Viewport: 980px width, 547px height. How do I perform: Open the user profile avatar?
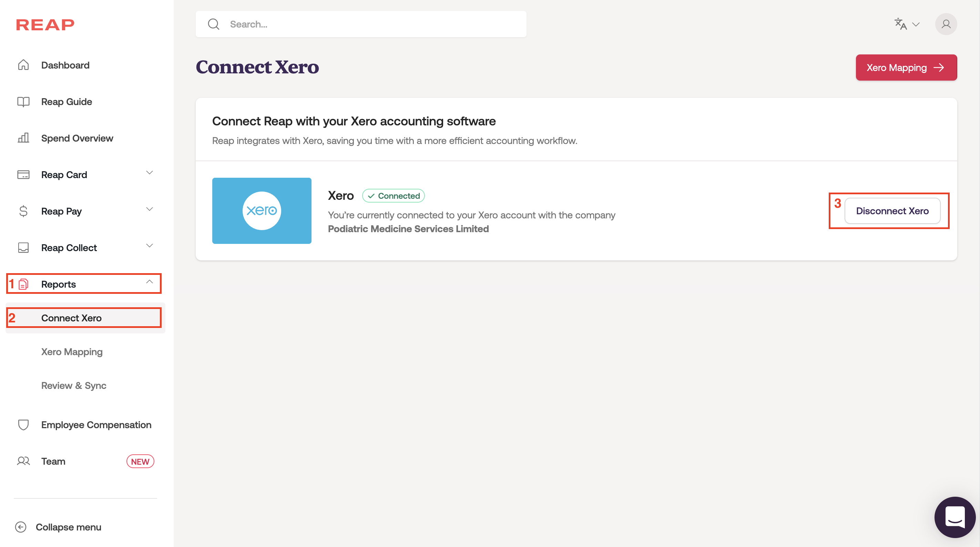(x=946, y=24)
